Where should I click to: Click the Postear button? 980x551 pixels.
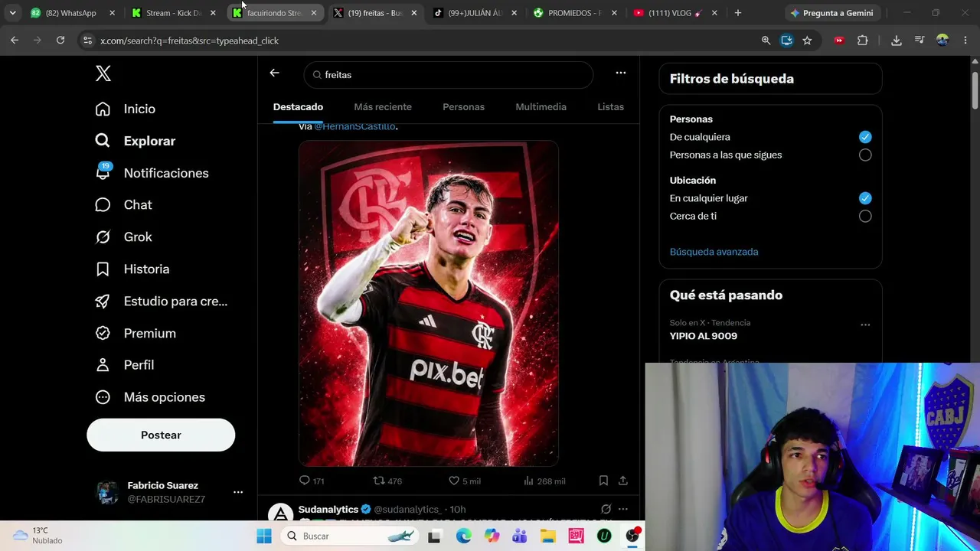click(161, 435)
